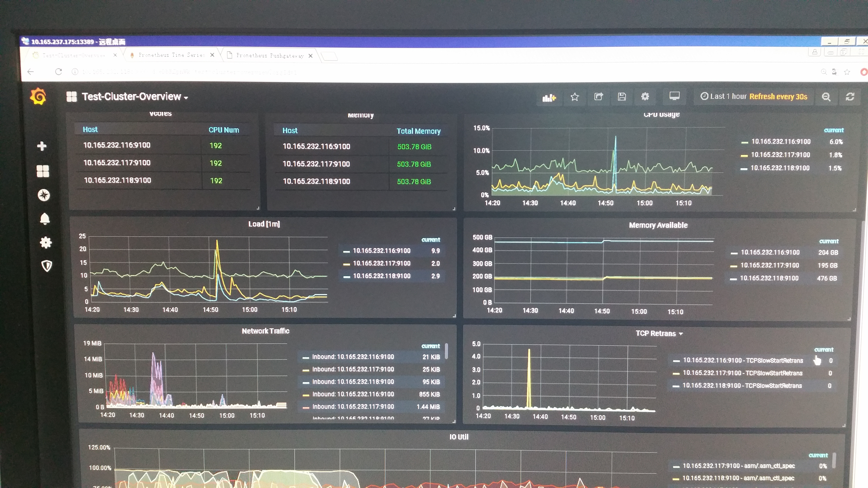Zoom out the time range
The height and width of the screenshot is (488, 868).
click(826, 97)
